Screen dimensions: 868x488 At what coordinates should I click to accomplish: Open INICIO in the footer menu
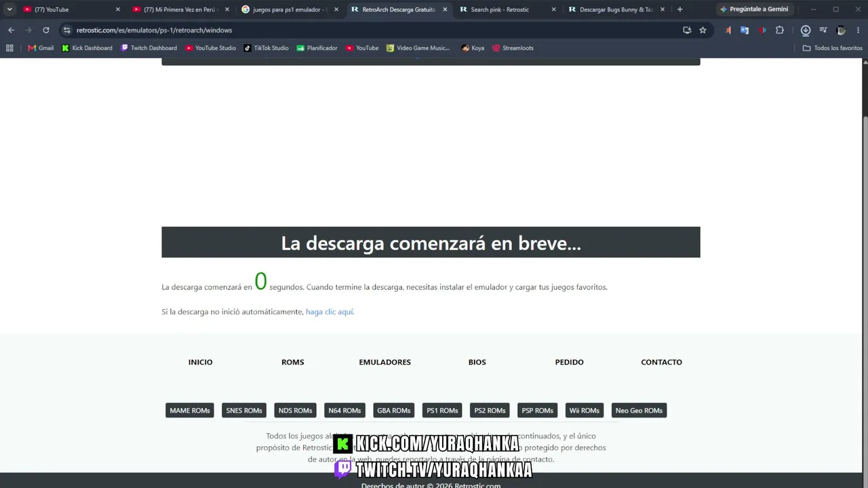201,362
